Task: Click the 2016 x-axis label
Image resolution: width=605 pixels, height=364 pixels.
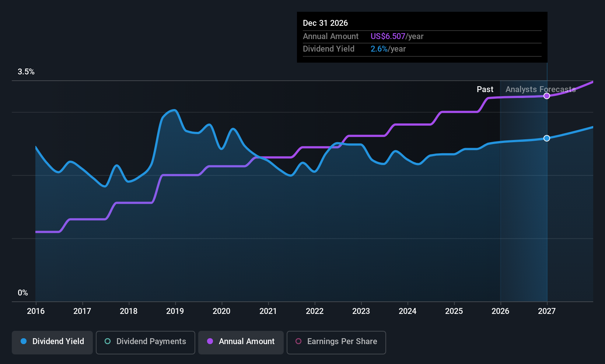Action: tap(36, 311)
